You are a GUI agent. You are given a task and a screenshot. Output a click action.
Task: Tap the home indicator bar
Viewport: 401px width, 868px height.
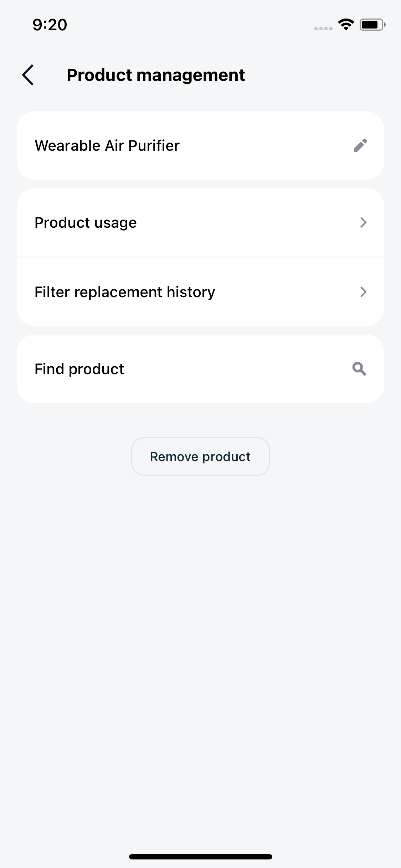click(x=200, y=857)
